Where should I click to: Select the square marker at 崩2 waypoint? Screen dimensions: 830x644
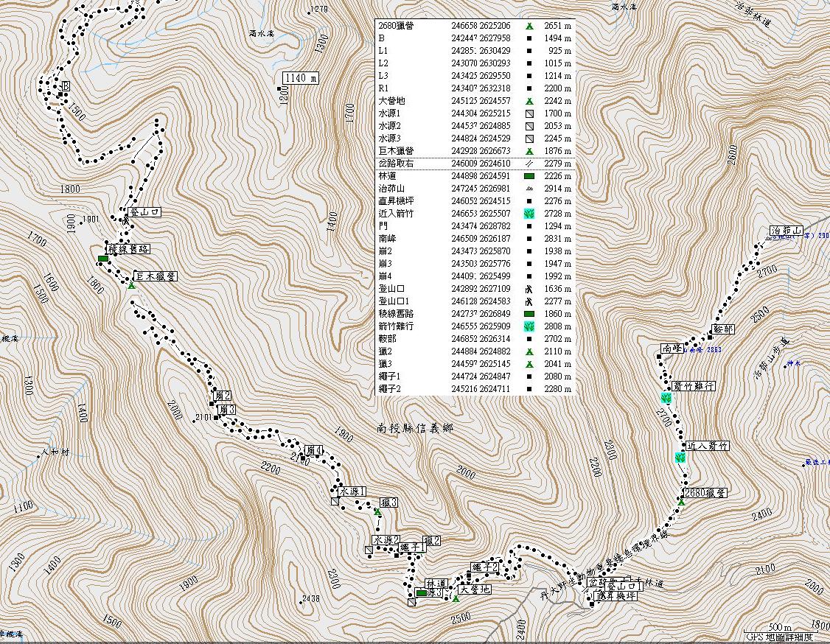(x=212, y=404)
